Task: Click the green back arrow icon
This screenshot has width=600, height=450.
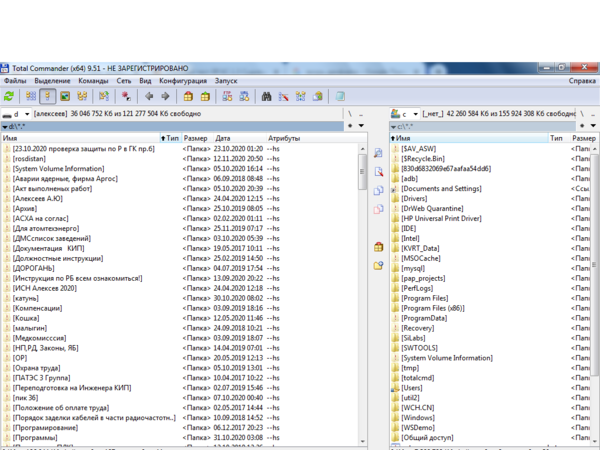Action: pyautogui.click(x=149, y=97)
